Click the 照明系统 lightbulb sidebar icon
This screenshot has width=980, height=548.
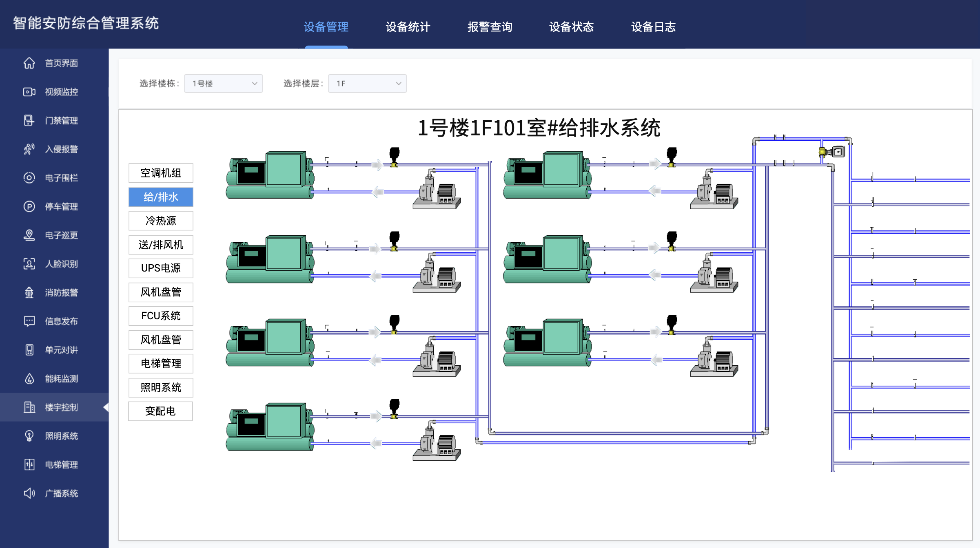coord(29,436)
